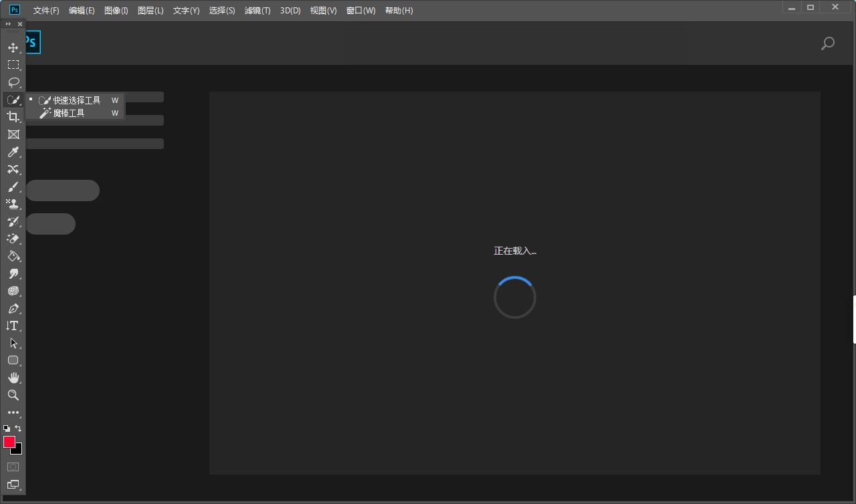Select the Path Selection arrow tool
The image size is (856, 504).
(13, 343)
